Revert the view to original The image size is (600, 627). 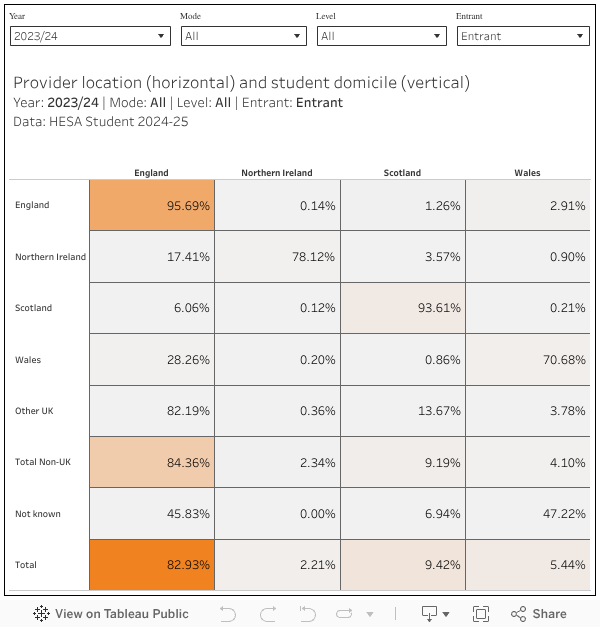(308, 613)
